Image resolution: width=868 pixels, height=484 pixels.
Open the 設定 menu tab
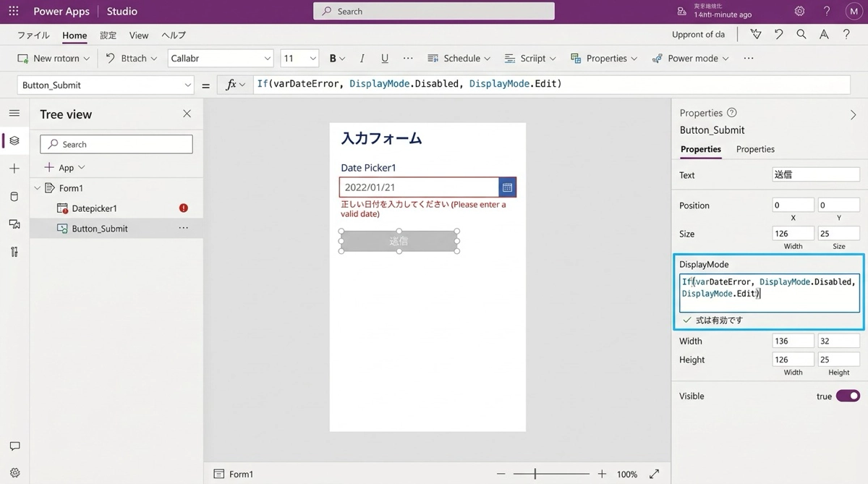click(108, 35)
